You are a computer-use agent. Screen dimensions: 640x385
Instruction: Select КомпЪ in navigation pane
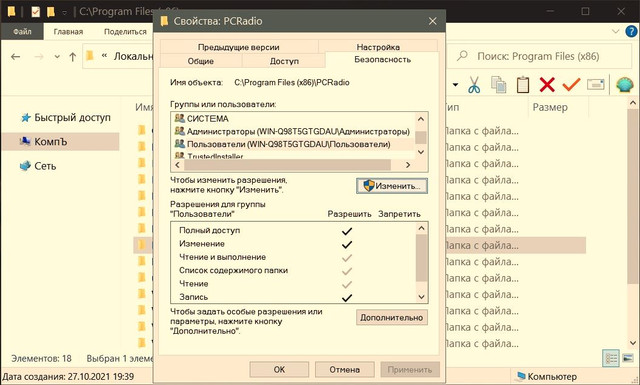60,142
